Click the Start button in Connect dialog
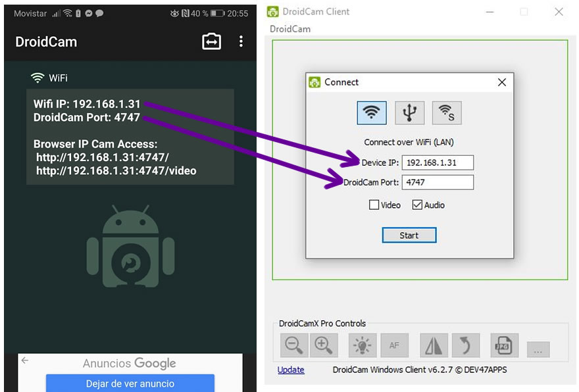579x392 pixels. pos(409,235)
